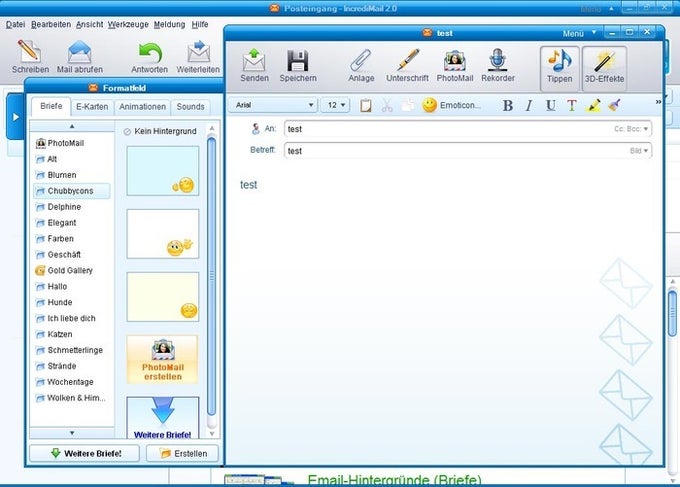Switch to the E-Karten tab
680x487 pixels.
coord(92,107)
